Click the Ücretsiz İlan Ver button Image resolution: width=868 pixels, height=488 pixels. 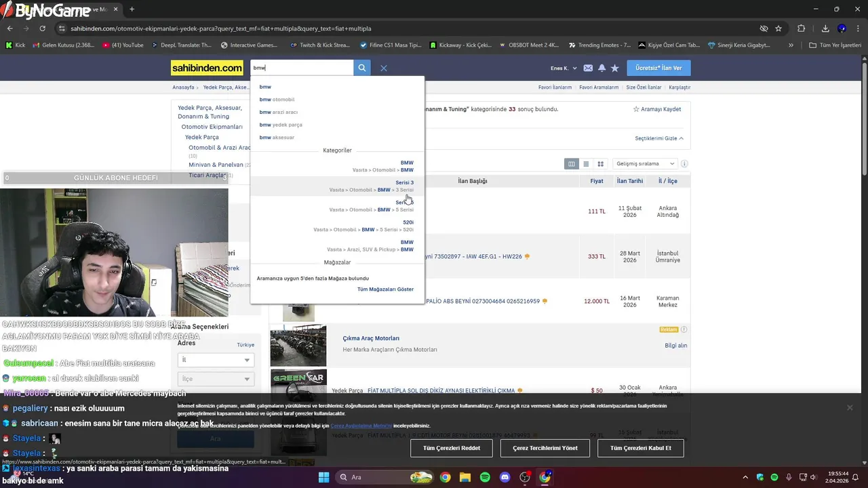(x=658, y=68)
